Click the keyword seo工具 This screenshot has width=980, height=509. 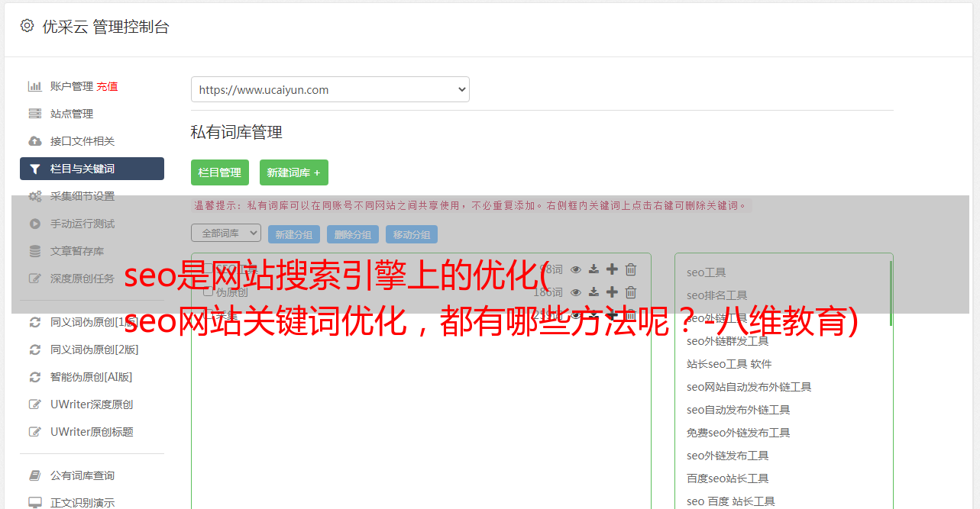707,272
